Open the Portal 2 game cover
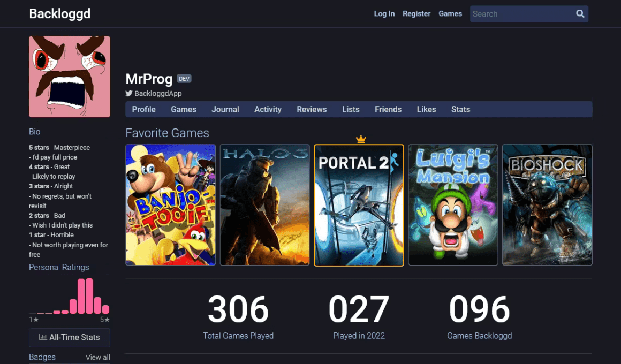Viewport: 621px width, 364px height. (x=359, y=205)
